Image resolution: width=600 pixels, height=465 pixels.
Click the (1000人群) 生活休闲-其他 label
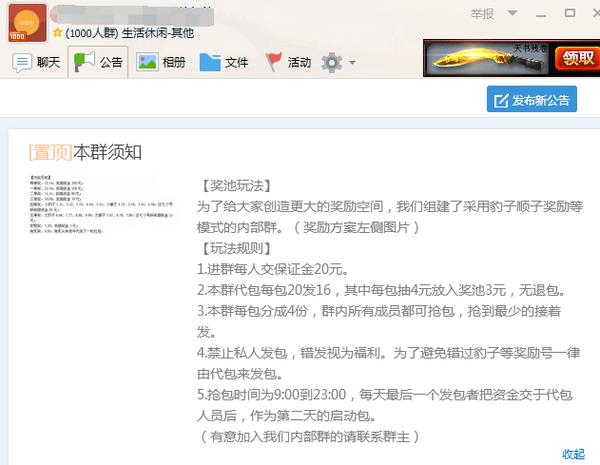129,33
